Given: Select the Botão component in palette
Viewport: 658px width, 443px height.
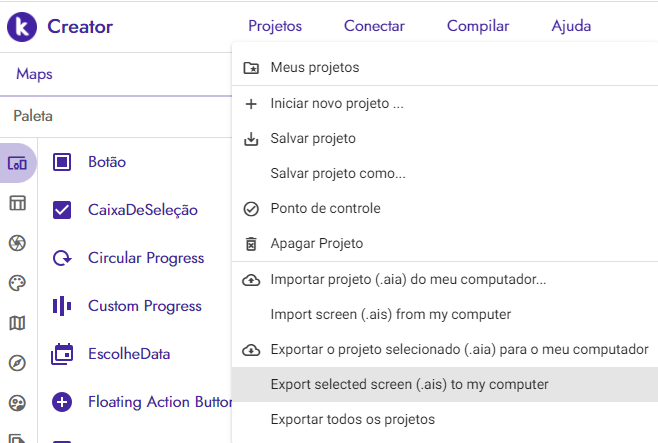Looking at the screenshot, I should click(x=106, y=162).
